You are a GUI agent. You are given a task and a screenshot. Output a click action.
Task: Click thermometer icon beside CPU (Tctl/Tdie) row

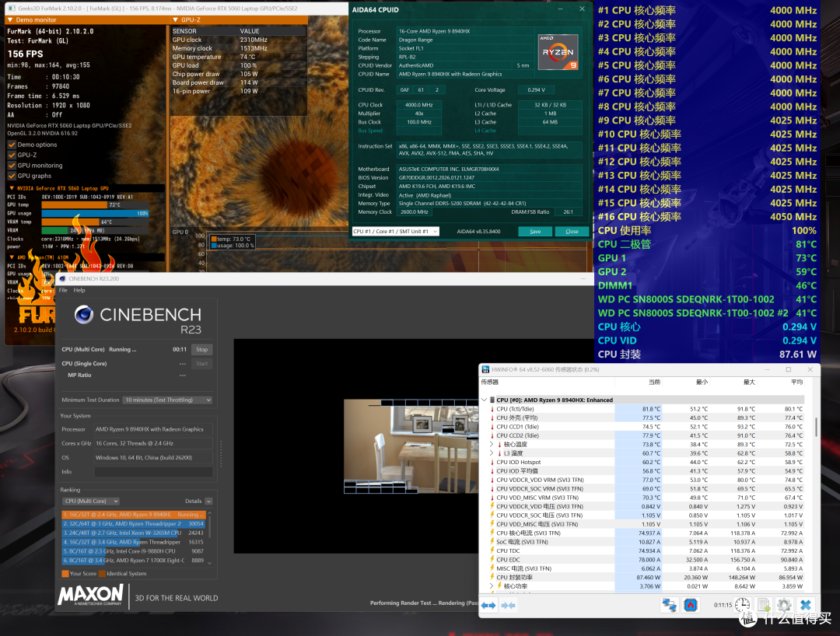click(x=492, y=409)
